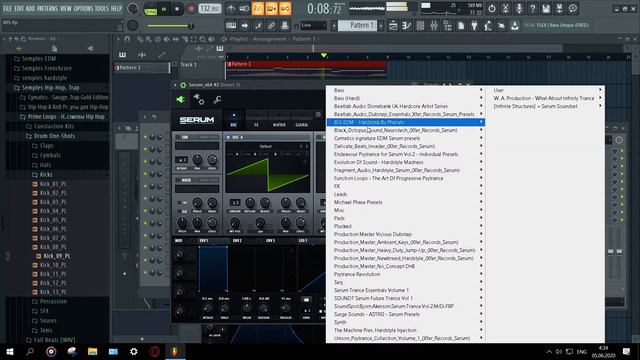The height and width of the screenshot is (360, 640).
Task: Click the Serum wrench settings icon
Action: coord(217,100)
